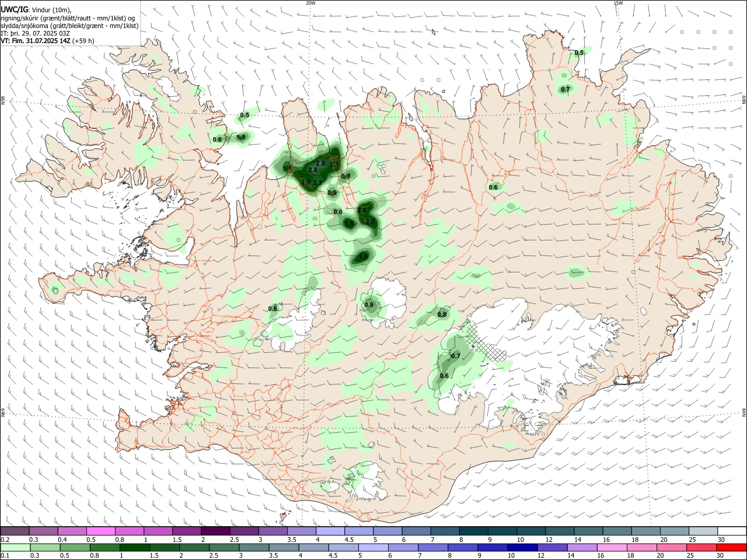The width and height of the screenshot is (747, 560).
Task: Click the 'rigning/skúrir' legend description line
Action: (x=68, y=17)
